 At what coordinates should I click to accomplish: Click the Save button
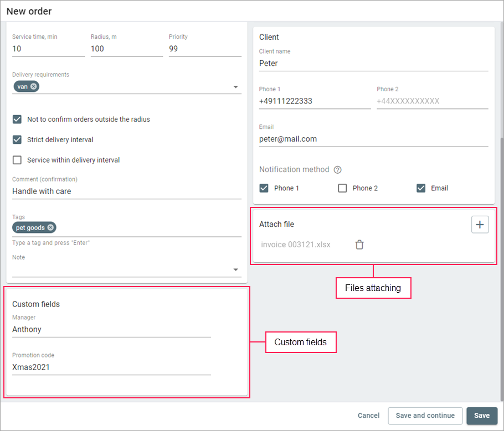tap(482, 416)
